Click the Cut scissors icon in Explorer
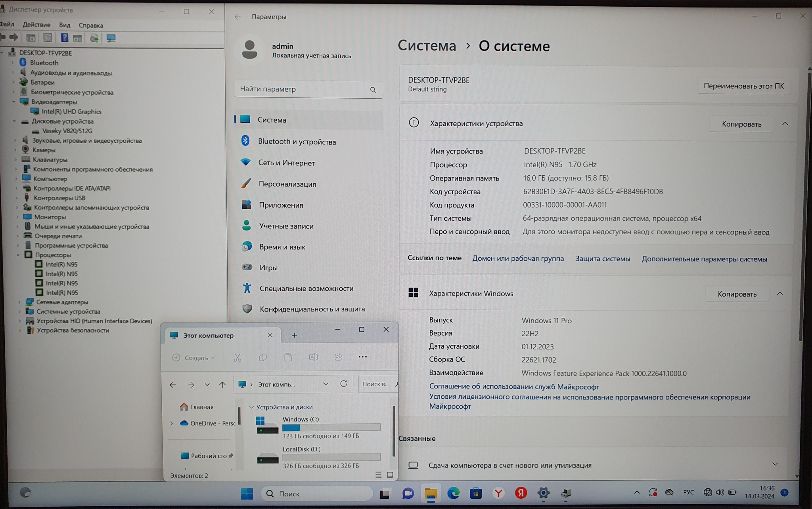The height and width of the screenshot is (509, 812). click(x=237, y=357)
